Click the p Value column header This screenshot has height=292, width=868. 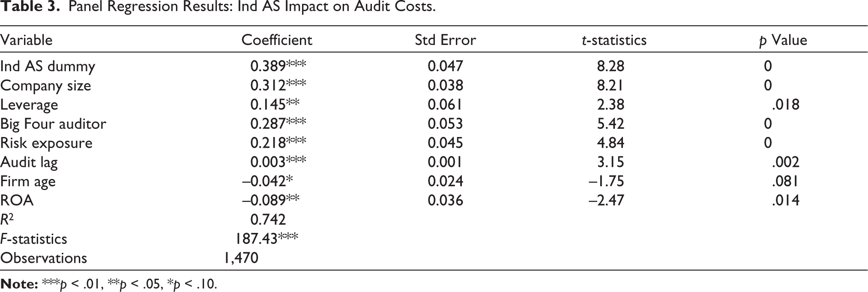pyautogui.click(x=783, y=40)
